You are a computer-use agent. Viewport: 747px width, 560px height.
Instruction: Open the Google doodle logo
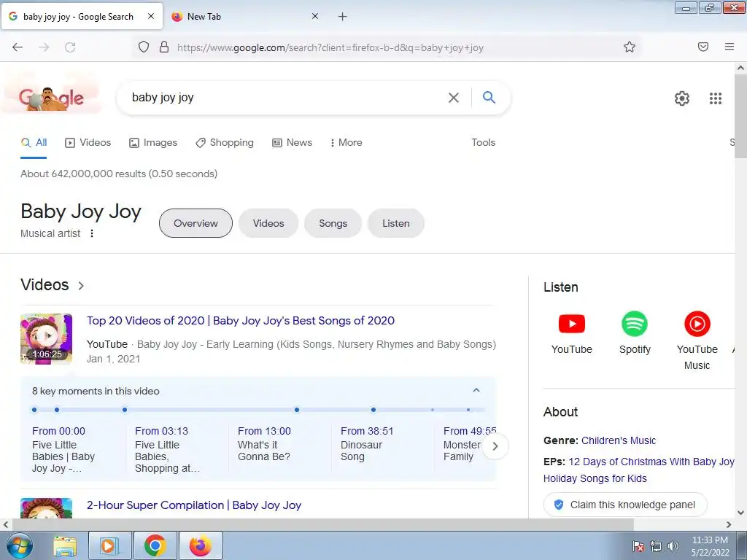click(52, 98)
